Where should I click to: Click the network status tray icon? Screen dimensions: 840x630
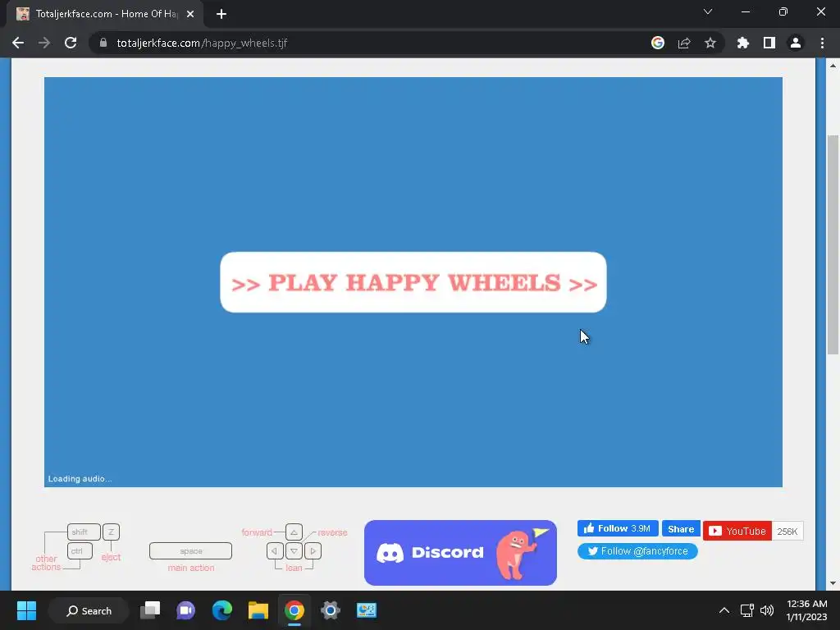coord(746,610)
